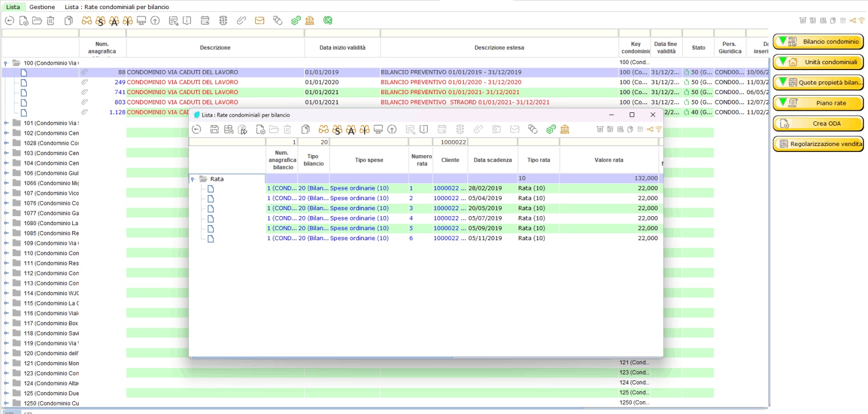
Task: Click the Valore rata column header in dialog
Action: [609, 160]
